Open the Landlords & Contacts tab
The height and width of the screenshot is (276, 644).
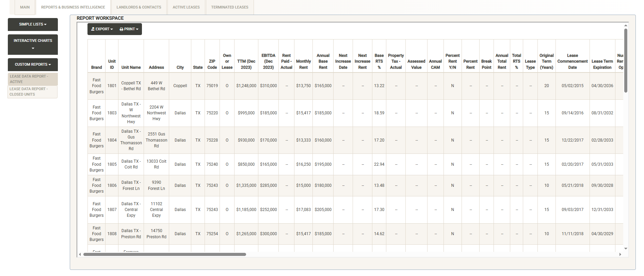click(139, 7)
